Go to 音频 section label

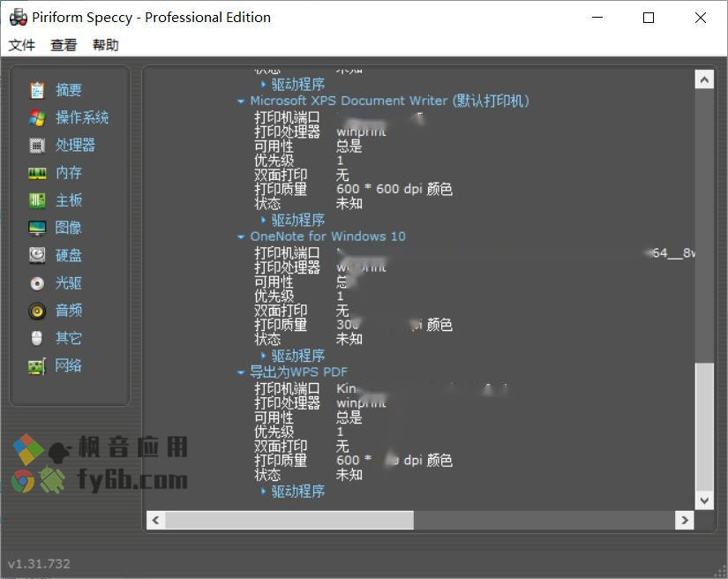click(69, 310)
